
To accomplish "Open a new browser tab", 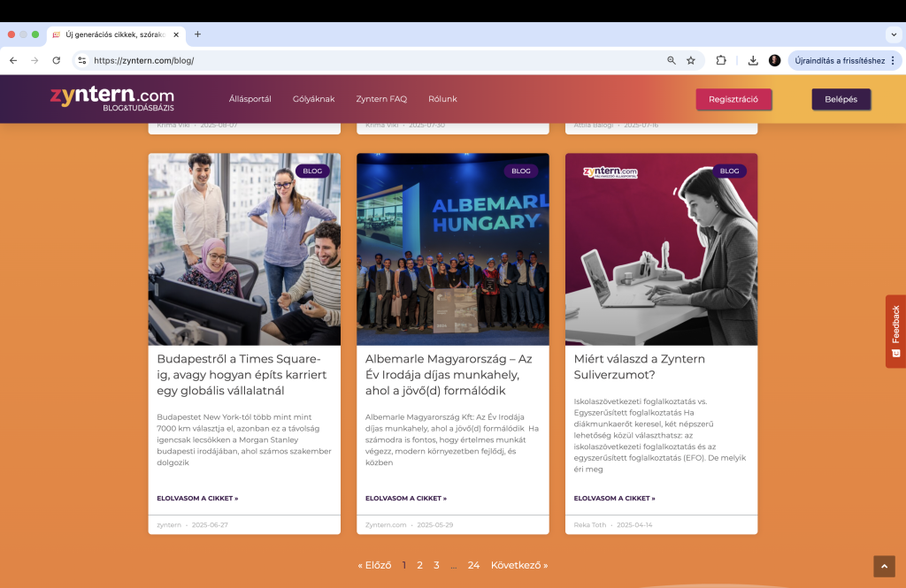I will tap(197, 34).
